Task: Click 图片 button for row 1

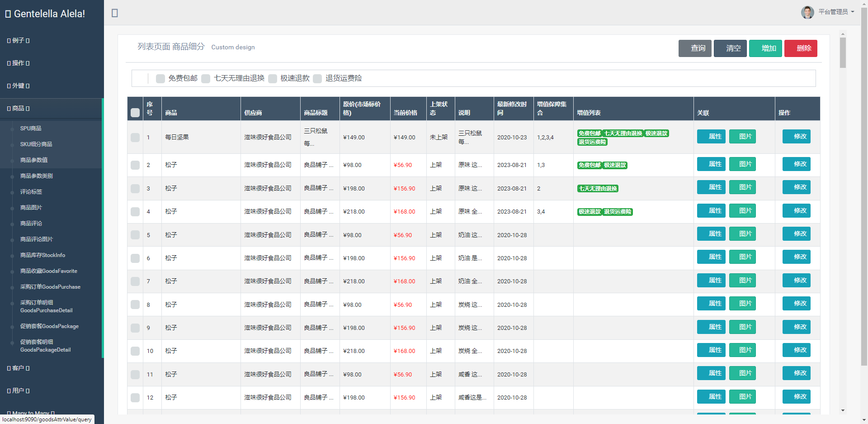Action: 742,137
